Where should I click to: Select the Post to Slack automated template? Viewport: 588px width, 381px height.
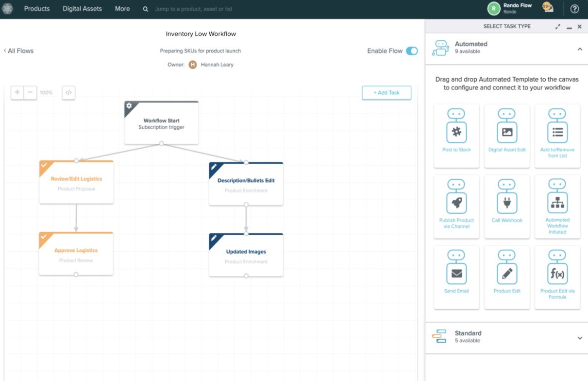[x=456, y=131]
